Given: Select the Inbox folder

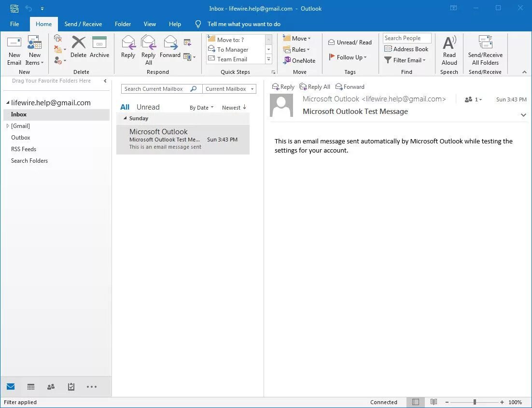Looking at the screenshot, I should click(x=56, y=114).
